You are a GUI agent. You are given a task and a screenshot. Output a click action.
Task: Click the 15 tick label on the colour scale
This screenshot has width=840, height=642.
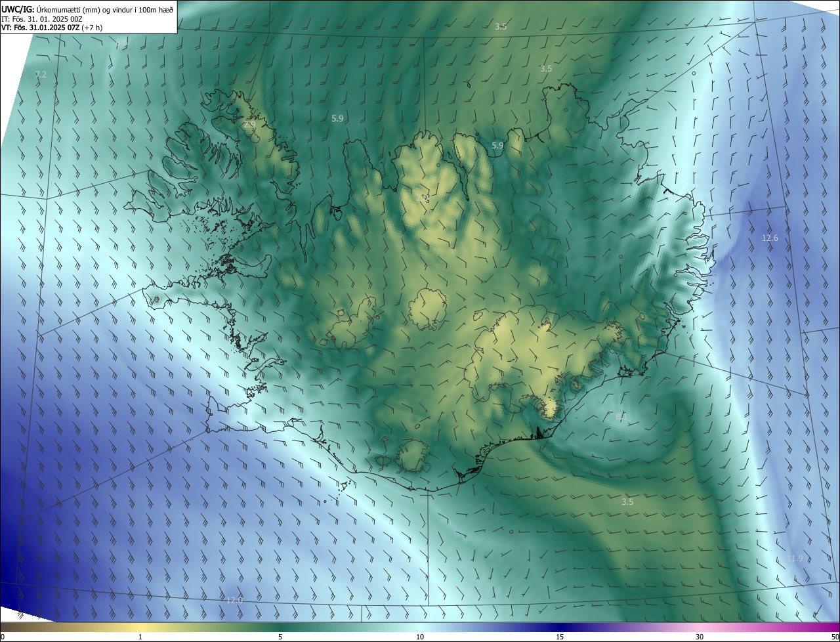[x=560, y=637]
